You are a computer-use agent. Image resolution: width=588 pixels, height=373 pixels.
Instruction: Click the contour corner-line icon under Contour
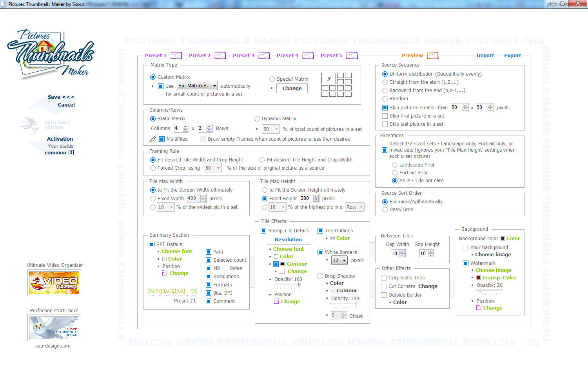(x=283, y=271)
